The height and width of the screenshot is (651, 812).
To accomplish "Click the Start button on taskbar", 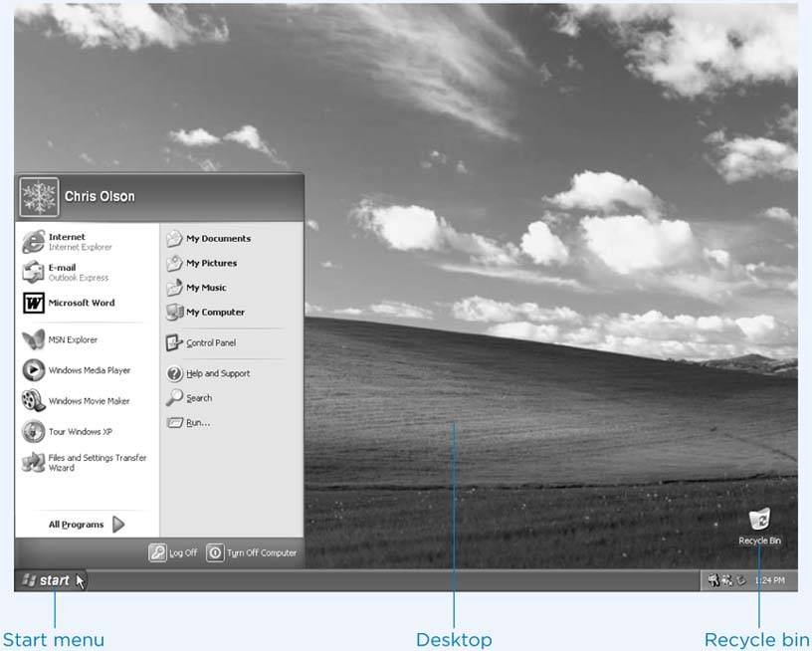I will pos(47,580).
